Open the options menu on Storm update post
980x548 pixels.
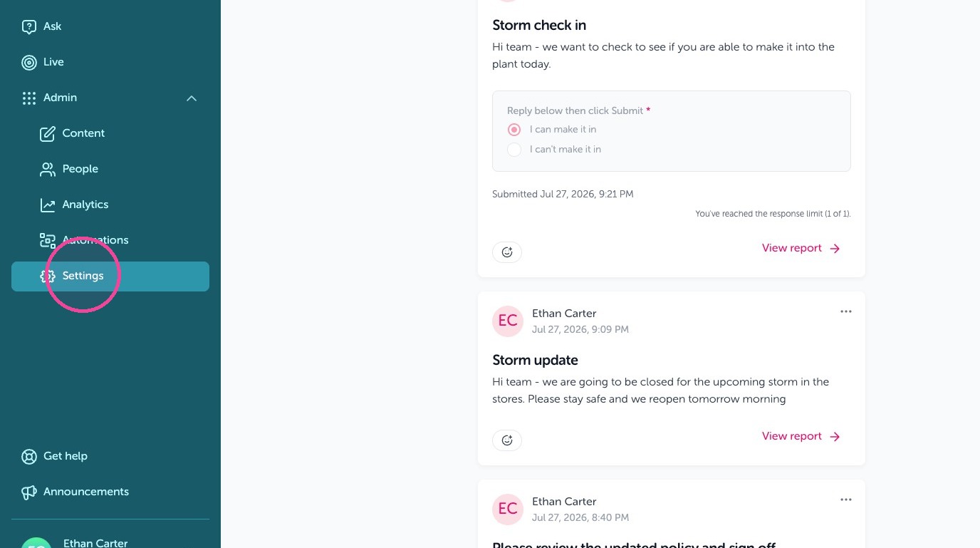tap(846, 311)
